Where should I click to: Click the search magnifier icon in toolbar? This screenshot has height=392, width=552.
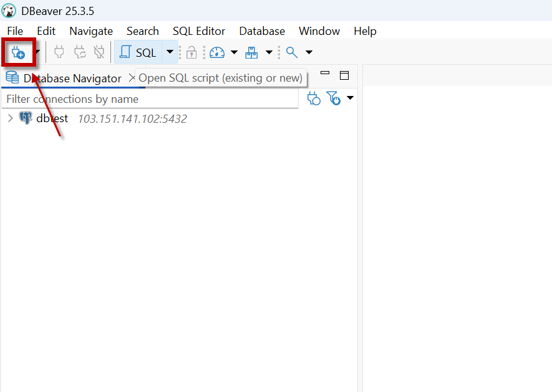pos(291,53)
